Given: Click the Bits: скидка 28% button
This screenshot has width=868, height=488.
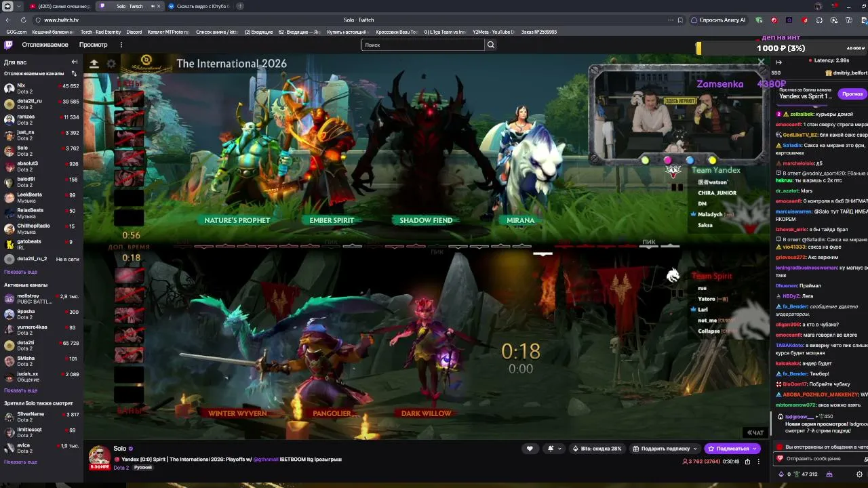Looking at the screenshot, I should tap(597, 448).
